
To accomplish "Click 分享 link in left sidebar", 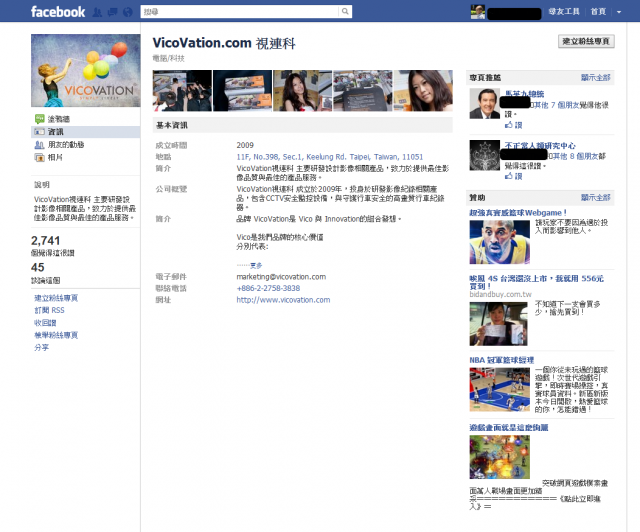I will [x=42, y=347].
